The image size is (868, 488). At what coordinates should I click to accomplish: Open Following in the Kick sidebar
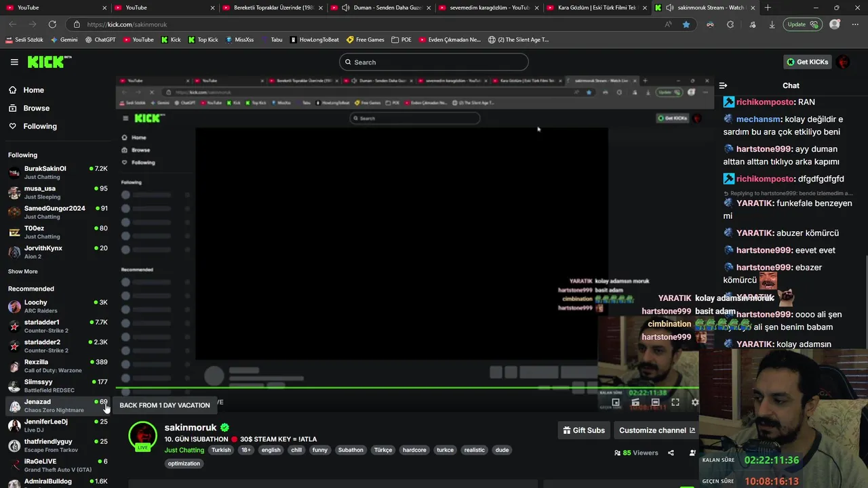coord(40,126)
